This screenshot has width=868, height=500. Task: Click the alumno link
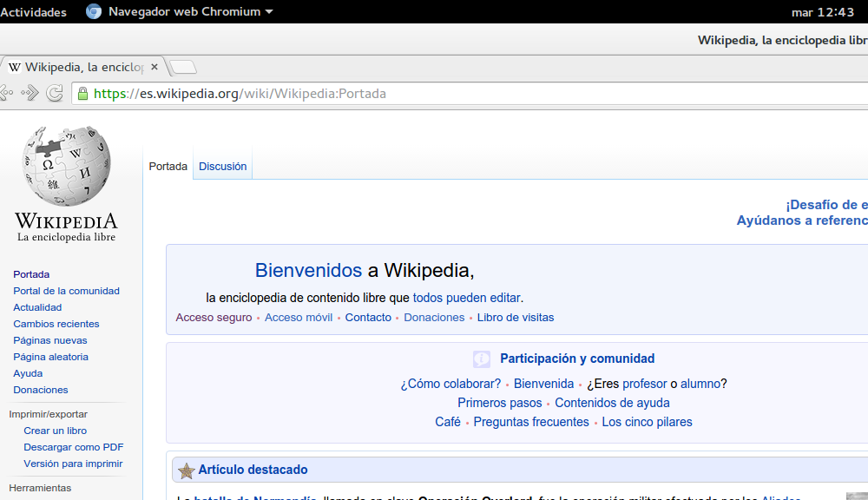tap(700, 384)
